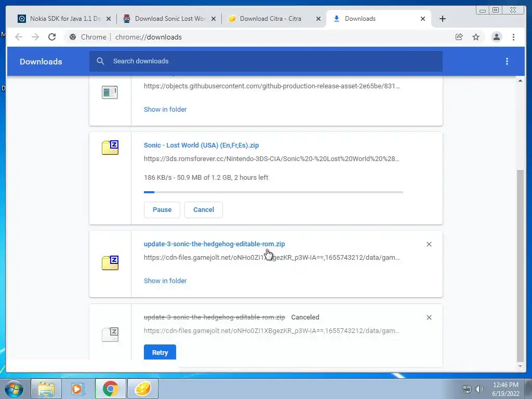Viewport: 532px width, 399px height.
Task: Click the completed editable-rom zip file icon
Action: pyautogui.click(x=110, y=262)
